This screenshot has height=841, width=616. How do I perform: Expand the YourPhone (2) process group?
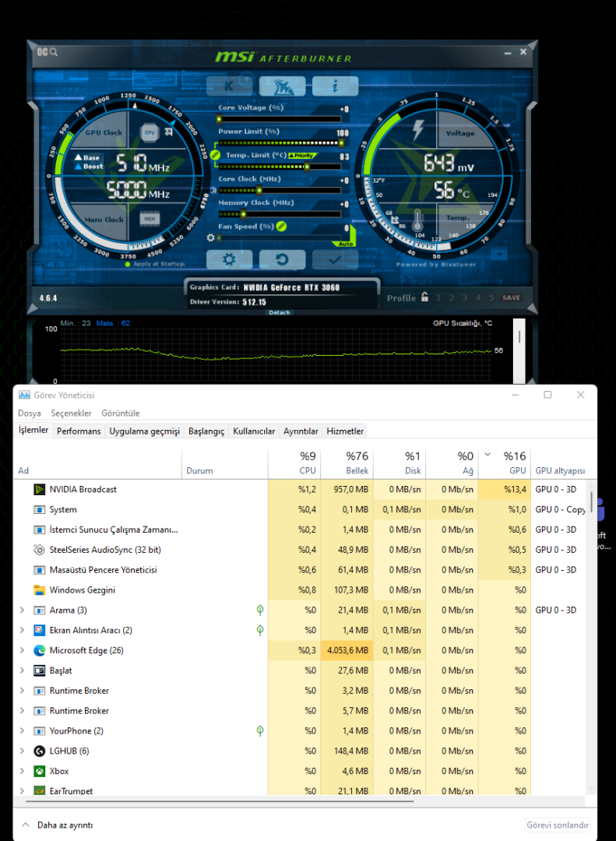(x=22, y=730)
